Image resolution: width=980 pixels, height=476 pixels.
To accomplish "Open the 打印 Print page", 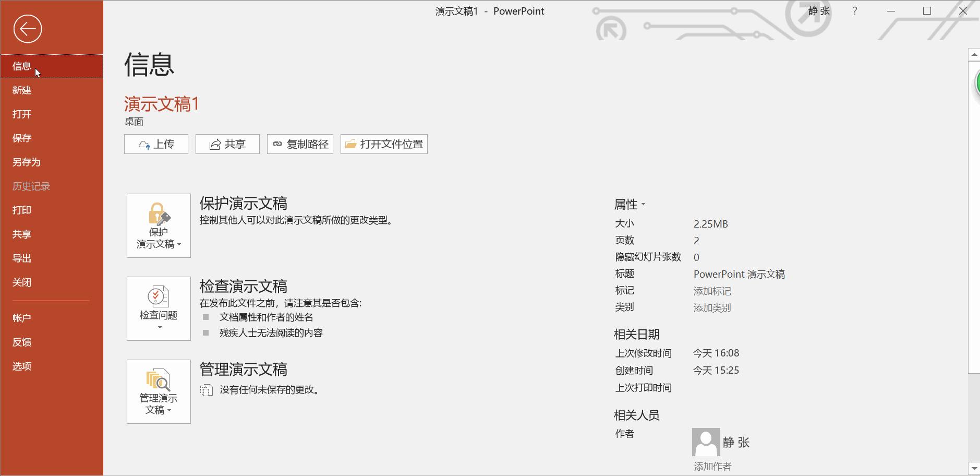I will click(22, 210).
